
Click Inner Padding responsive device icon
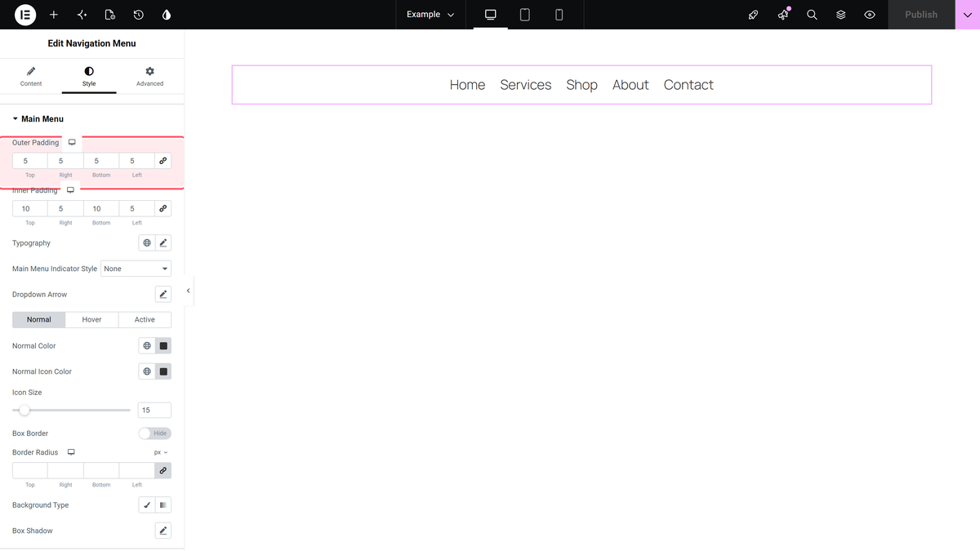(x=70, y=190)
